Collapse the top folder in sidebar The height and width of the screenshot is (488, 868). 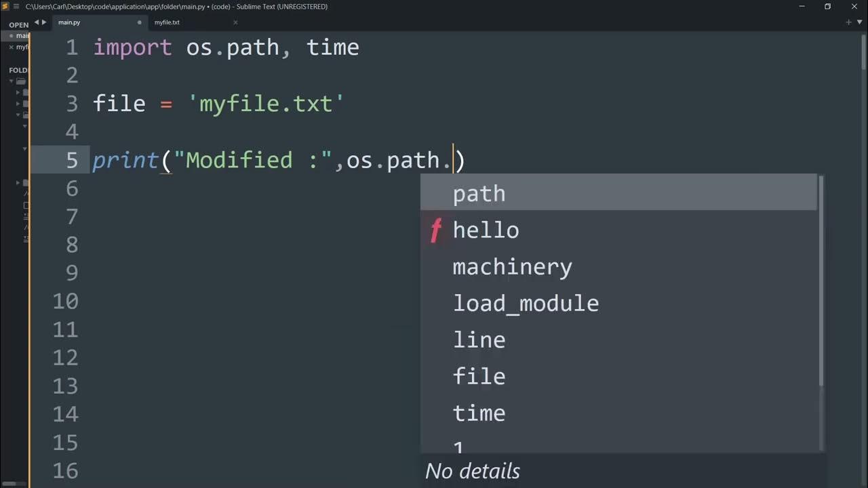click(12, 81)
